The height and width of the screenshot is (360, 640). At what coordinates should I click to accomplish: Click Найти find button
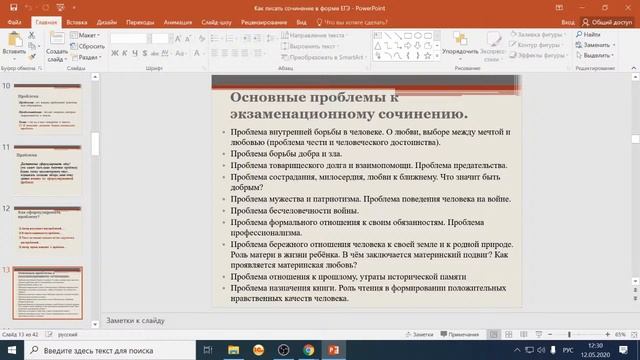(x=588, y=34)
